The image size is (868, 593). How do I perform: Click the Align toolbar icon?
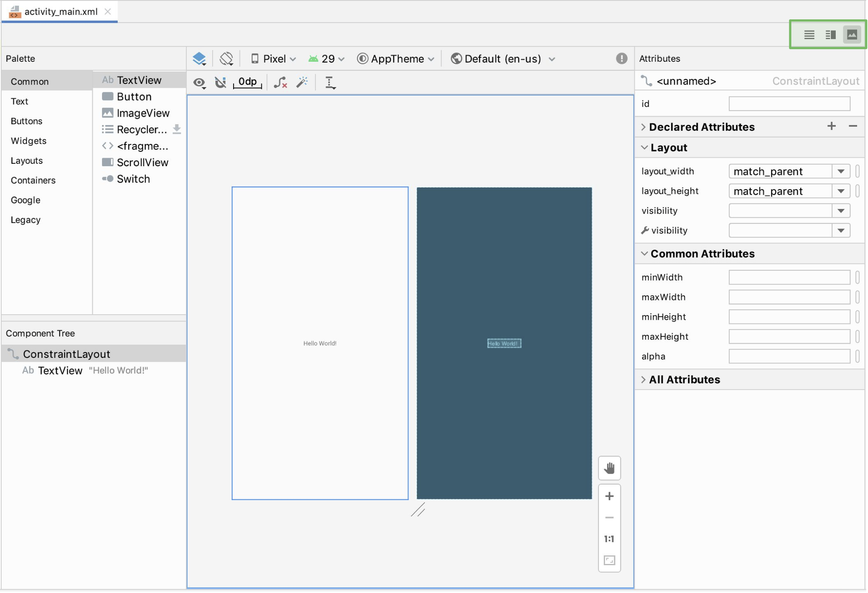330,82
